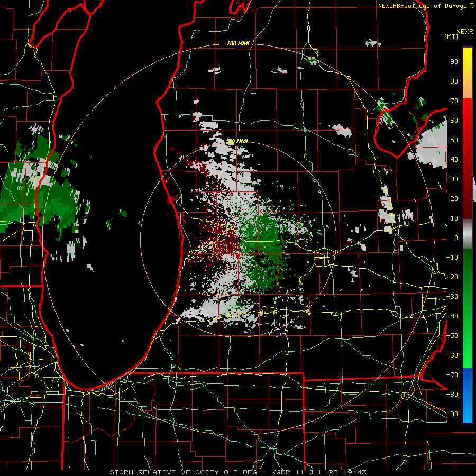This screenshot has height=476, width=476.
Task: Click the KGRR station identifier in caption
Action: 280,472
